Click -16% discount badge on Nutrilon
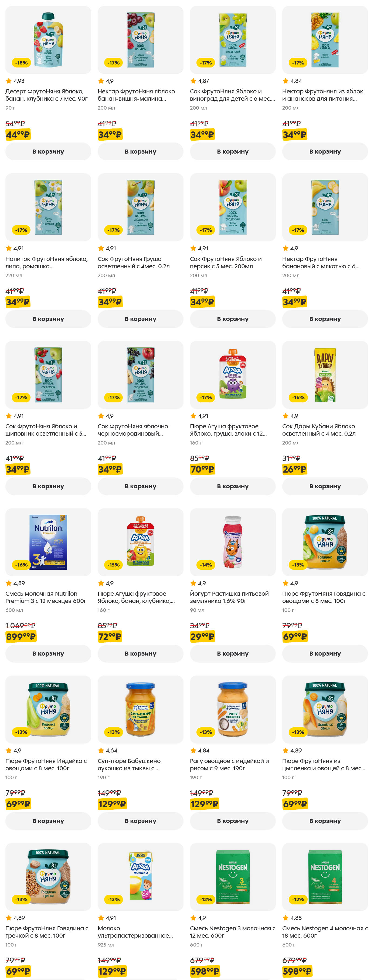 tap(21, 565)
